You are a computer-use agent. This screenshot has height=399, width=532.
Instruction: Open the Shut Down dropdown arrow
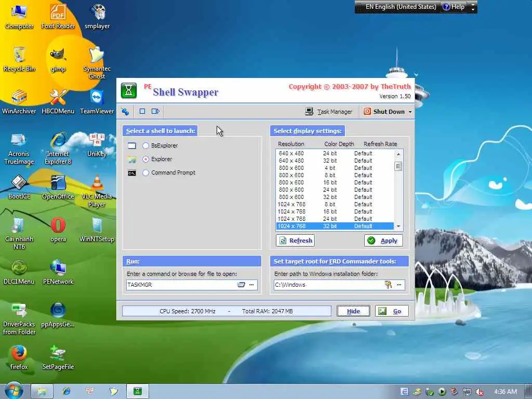point(410,112)
